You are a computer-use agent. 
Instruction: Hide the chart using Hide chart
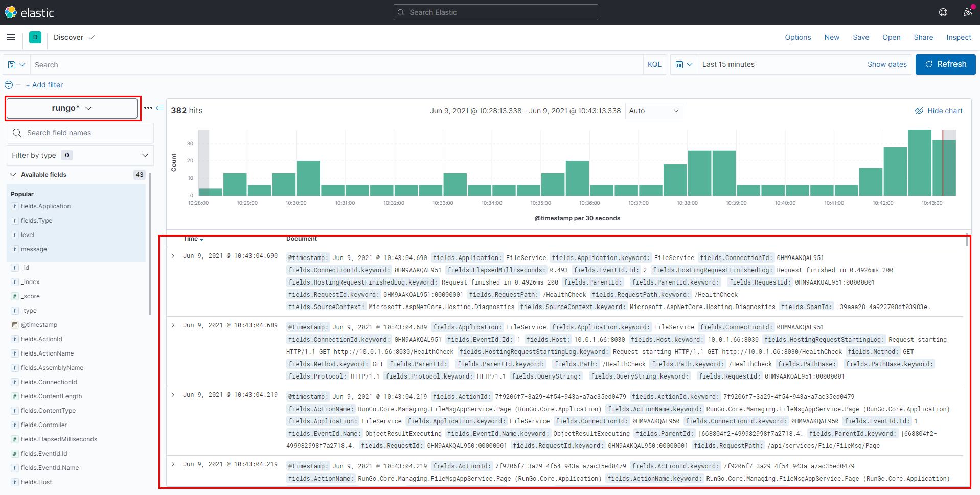[939, 110]
